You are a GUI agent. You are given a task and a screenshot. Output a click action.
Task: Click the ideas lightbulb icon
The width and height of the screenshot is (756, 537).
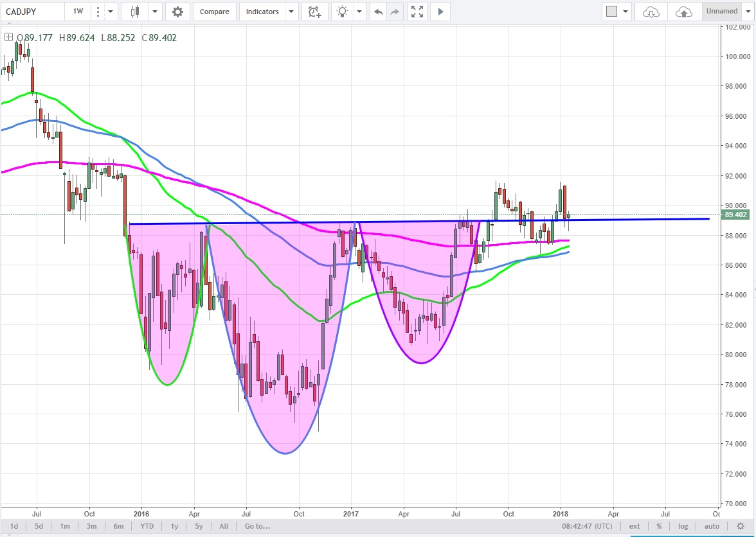343,12
